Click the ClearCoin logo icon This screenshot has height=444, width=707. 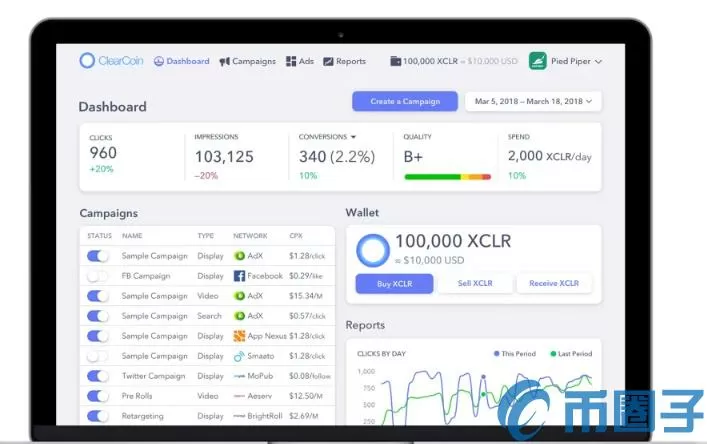point(87,61)
